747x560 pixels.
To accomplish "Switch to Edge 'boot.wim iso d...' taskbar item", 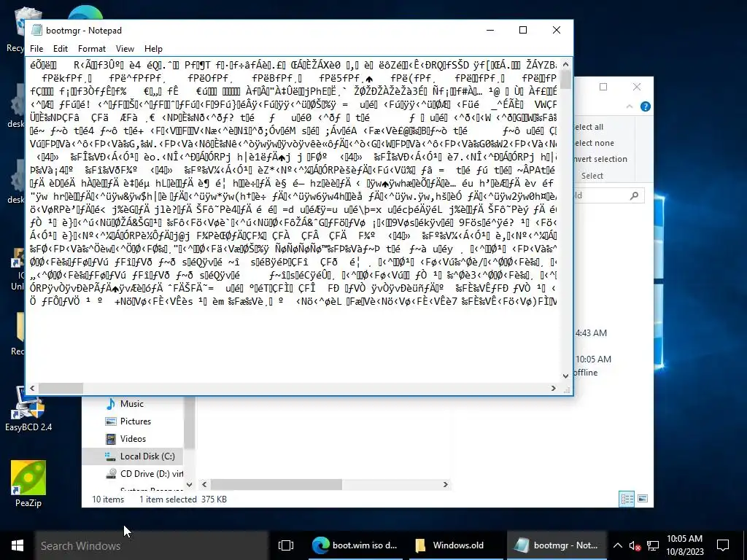I will (355, 545).
